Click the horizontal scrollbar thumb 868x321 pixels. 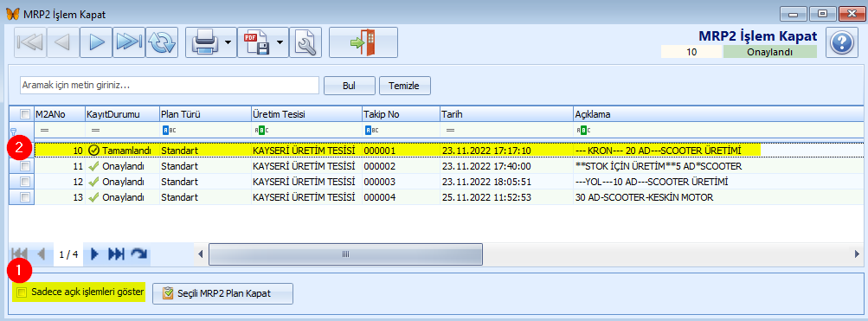345,254
